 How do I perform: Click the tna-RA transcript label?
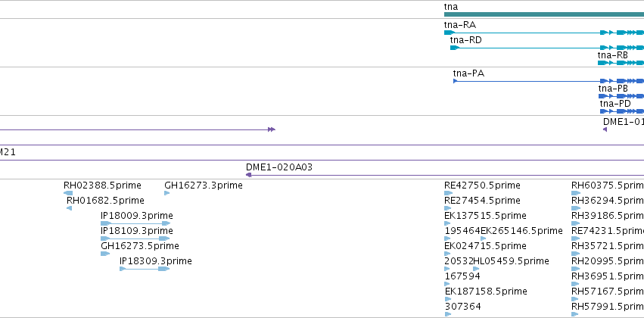[x=460, y=25]
